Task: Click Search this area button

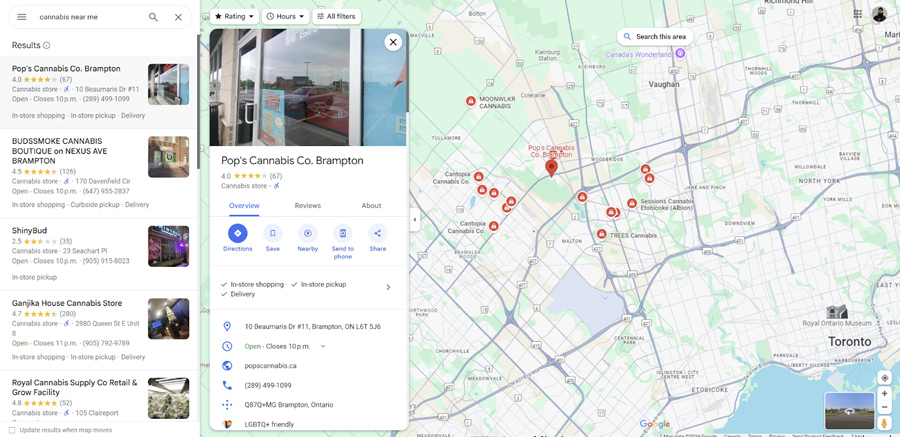Action: 655,37
